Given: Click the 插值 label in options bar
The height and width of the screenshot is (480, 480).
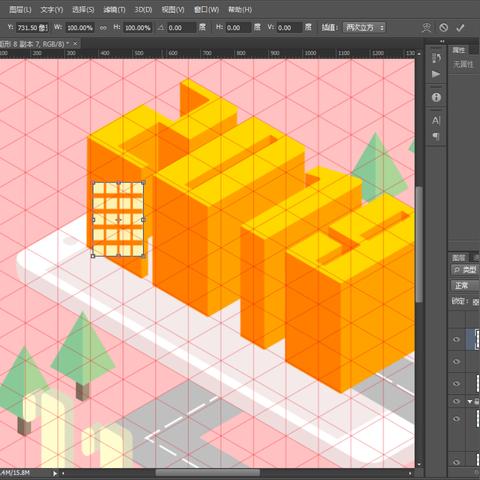Looking at the screenshot, I should tap(330, 28).
